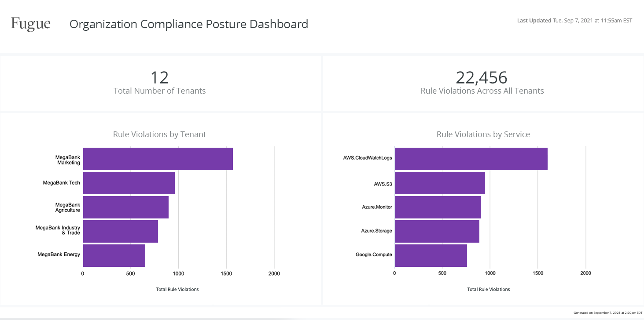Viewport: 644px width, 320px height.
Task: Select the Google.Compute bar
Action: pos(431,255)
